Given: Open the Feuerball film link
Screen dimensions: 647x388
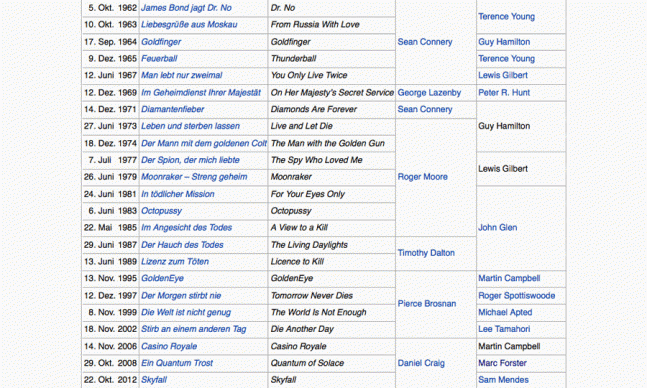Looking at the screenshot, I should (x=159, y=59).
